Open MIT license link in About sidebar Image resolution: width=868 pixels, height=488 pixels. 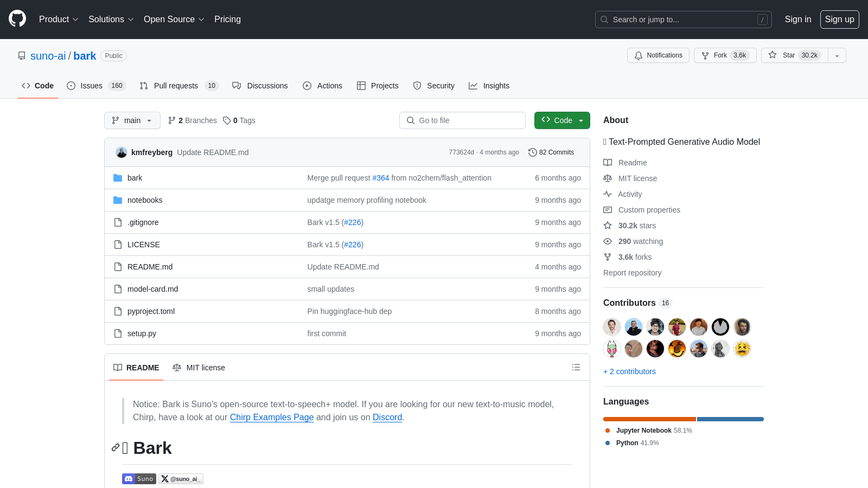[630, 178]
